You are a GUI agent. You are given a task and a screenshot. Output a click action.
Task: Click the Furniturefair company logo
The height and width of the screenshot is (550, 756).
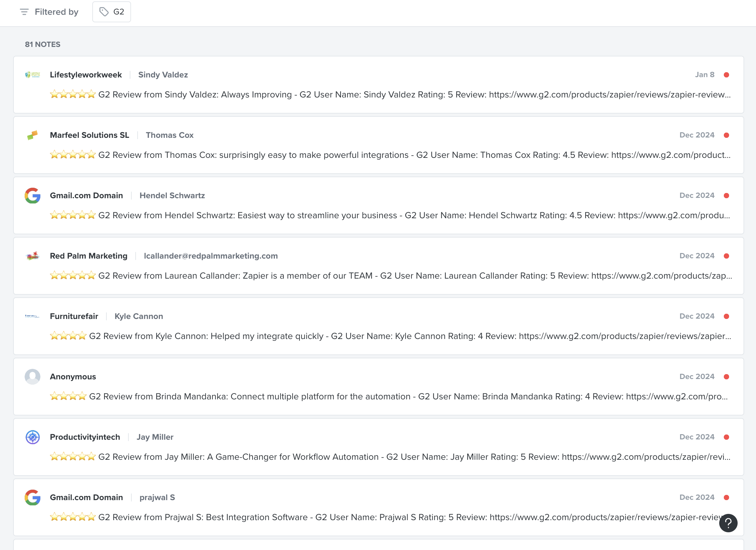(x=33, y=316)
